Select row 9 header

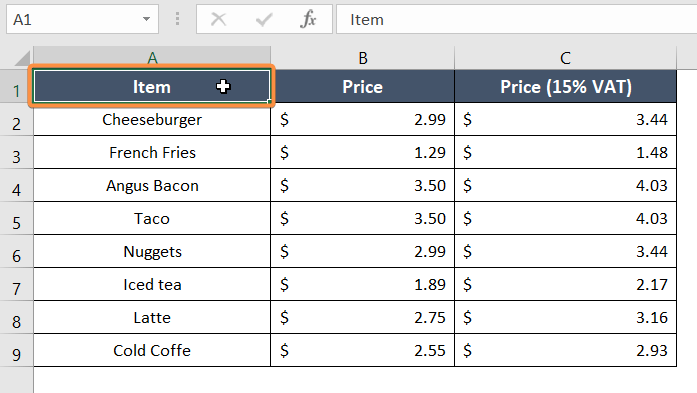[16, 351]
